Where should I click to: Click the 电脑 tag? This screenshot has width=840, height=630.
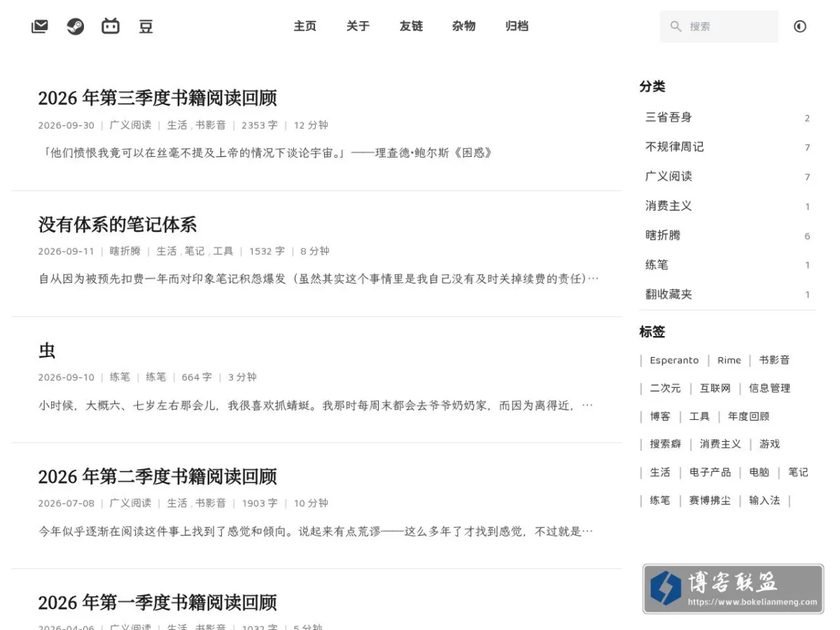[759, 472]
